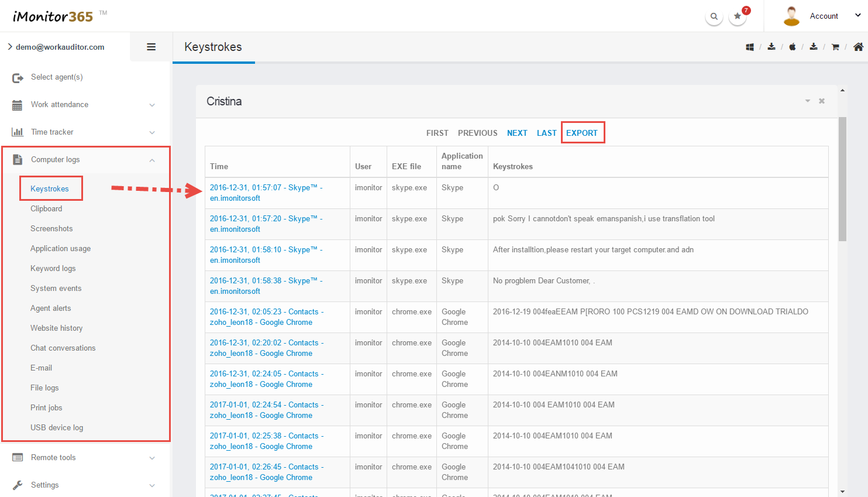Screen dimensions: 868x497
Task: Close the Cristina panel
Action: (822, 101)
